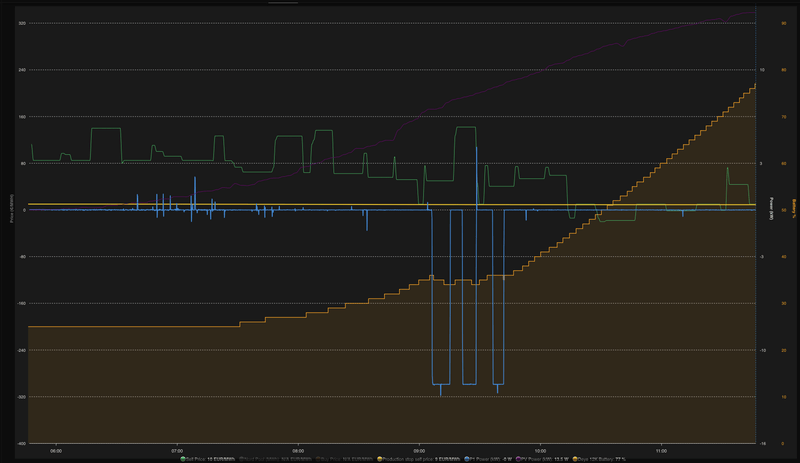Enable the greyed-out Buy Price legend entry

point(344,459)
